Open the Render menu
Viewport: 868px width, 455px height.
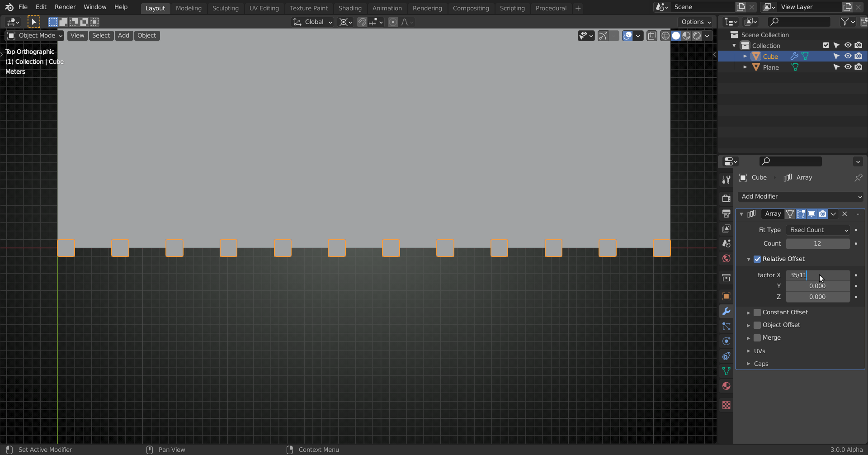[x=65, y=7]
